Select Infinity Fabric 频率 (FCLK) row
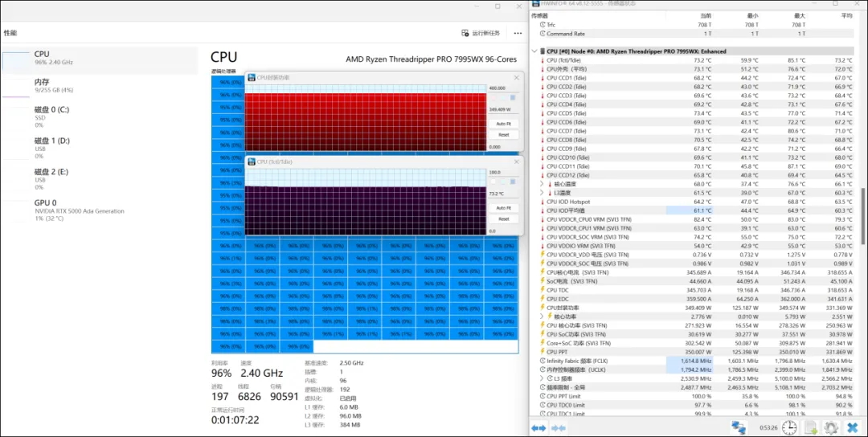 (694, 361)
